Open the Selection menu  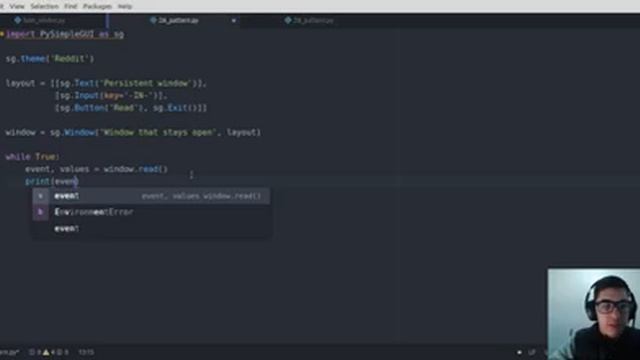pos(44,7)
